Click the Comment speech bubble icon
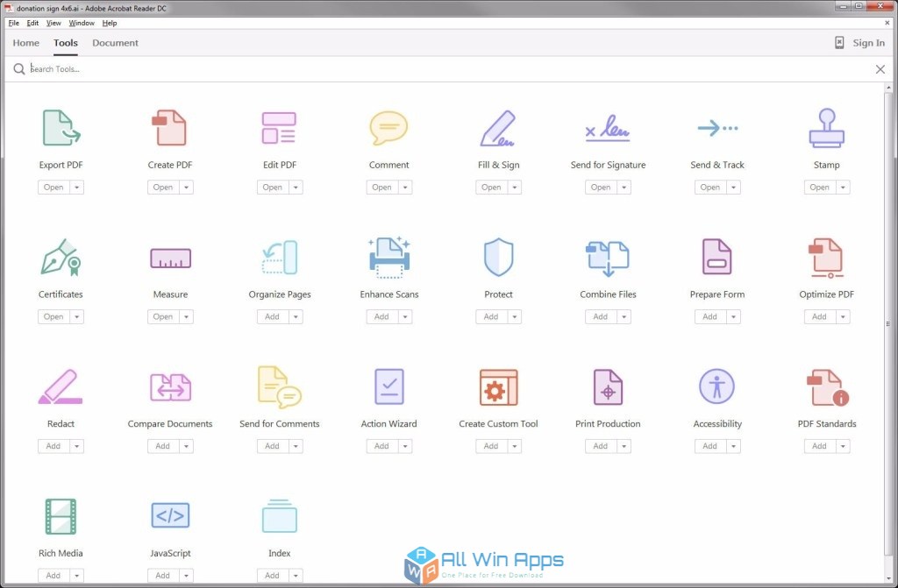Viewport: 898px width, 588px height. pos(388,128)
